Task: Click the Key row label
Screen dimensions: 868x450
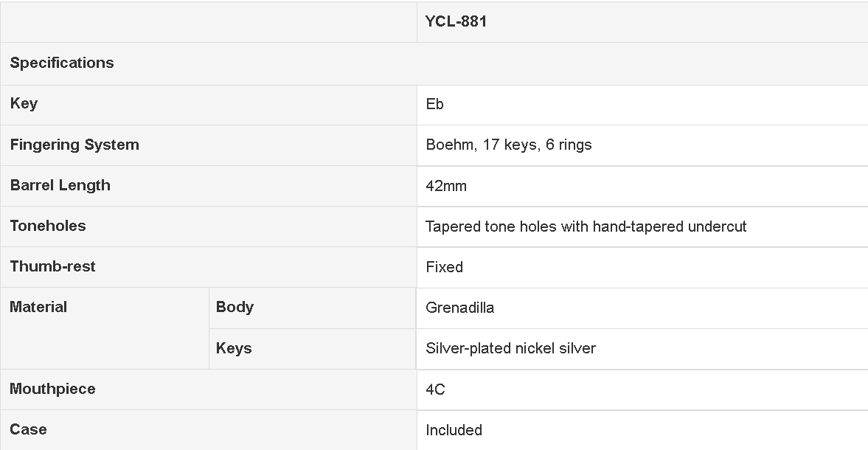Action: click(24, 103)
